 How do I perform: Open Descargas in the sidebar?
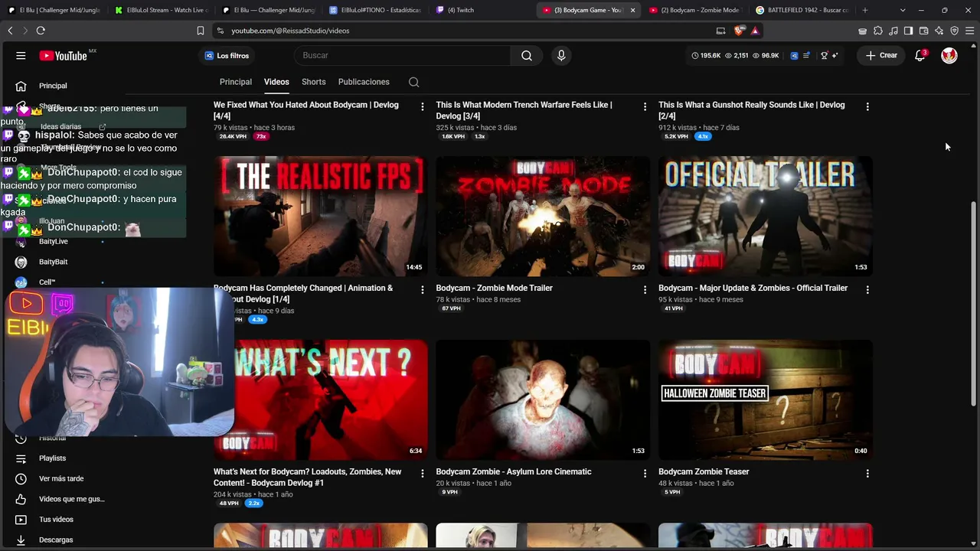tap(56, 540)
